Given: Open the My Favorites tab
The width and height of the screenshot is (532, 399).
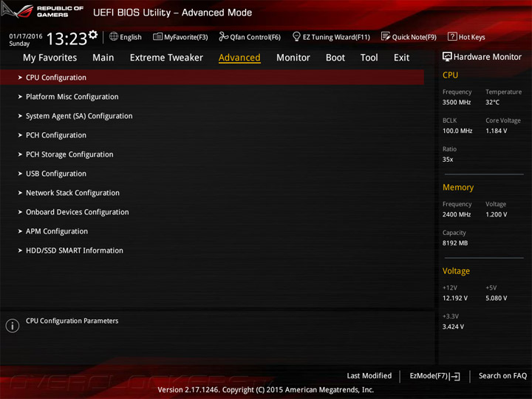Looking at the screenshot, I should click(50, 58).
